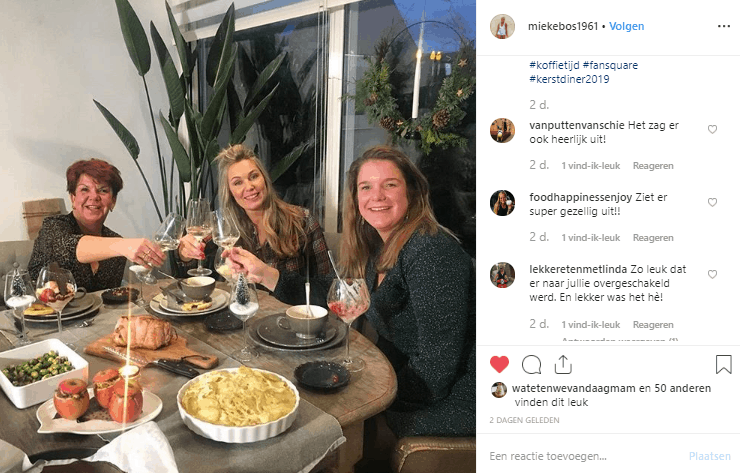The height and width of the screenshot is (473, 740).
Task: Reply to foodhappinessenjoy's comment via Reageren
Action: point(653,238)
